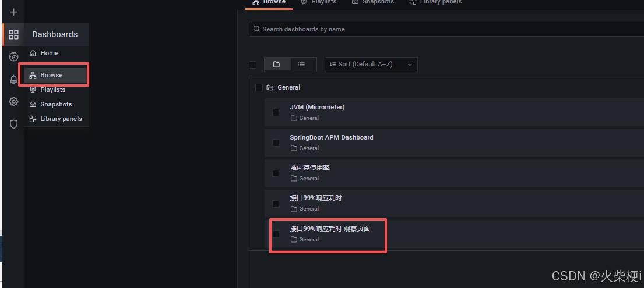Switch to the Playlists tab

[x=318, y=2]
